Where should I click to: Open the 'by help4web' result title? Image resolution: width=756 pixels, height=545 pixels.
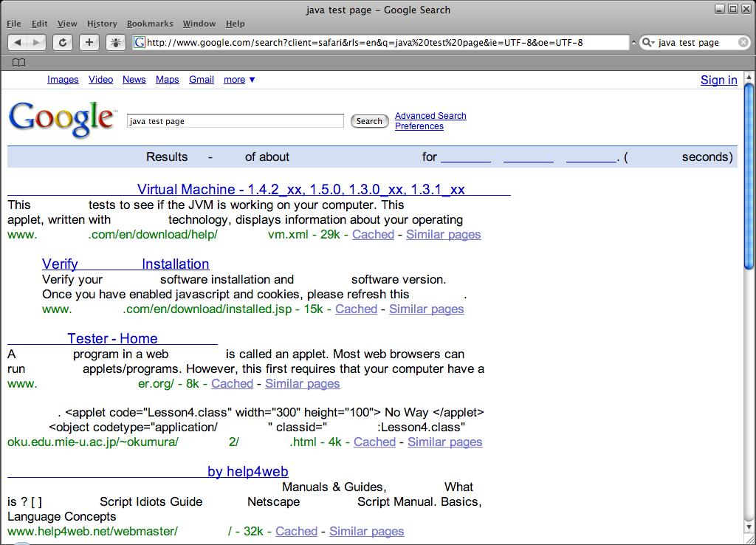[148, 471]
